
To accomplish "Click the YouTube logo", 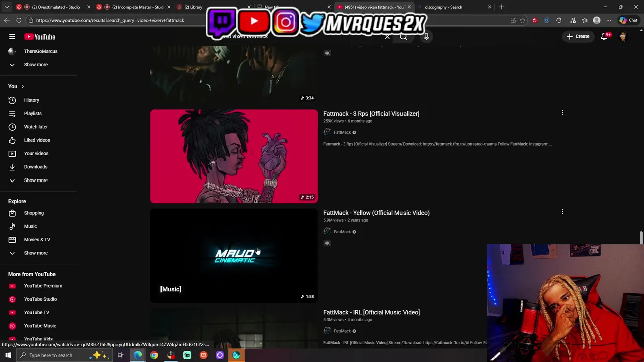I will pyautogui.click(x=40, y=37).
